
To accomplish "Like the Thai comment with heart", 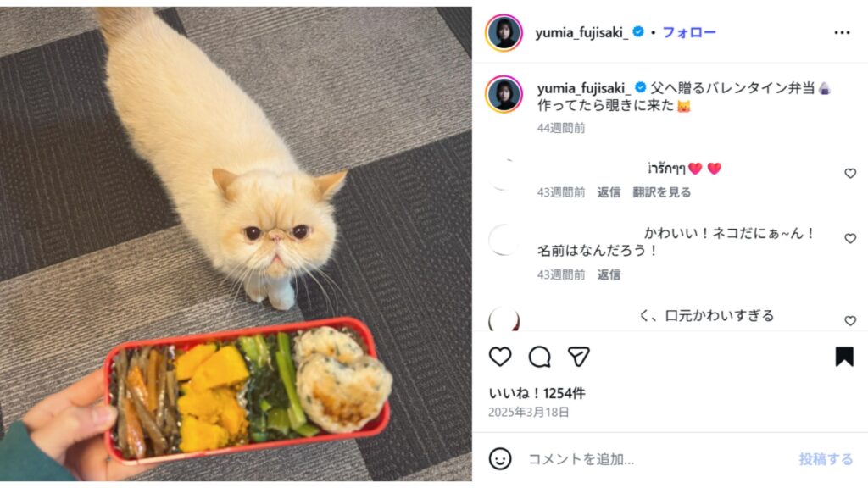I will (x=850, y=173).
